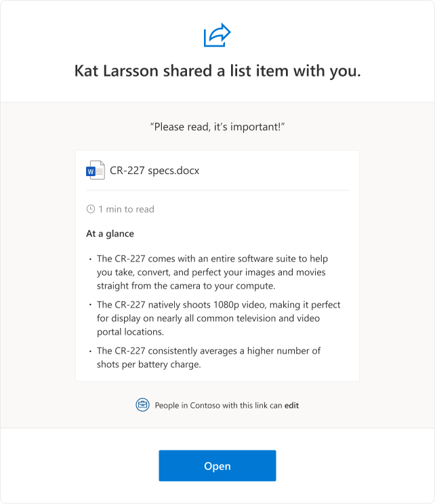Click the bold "edit" permission word
The width and height of the screenshot is (435, 504).
coord(291,406)
